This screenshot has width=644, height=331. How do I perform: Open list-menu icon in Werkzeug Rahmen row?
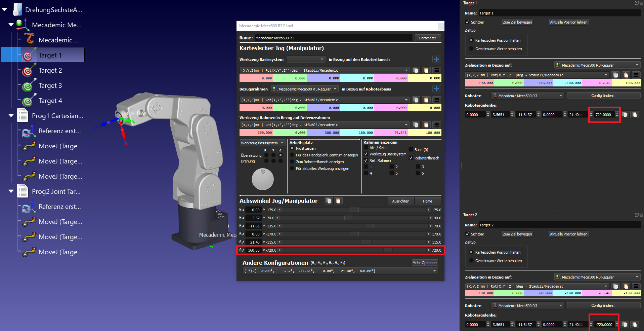[x=436, y=125]
